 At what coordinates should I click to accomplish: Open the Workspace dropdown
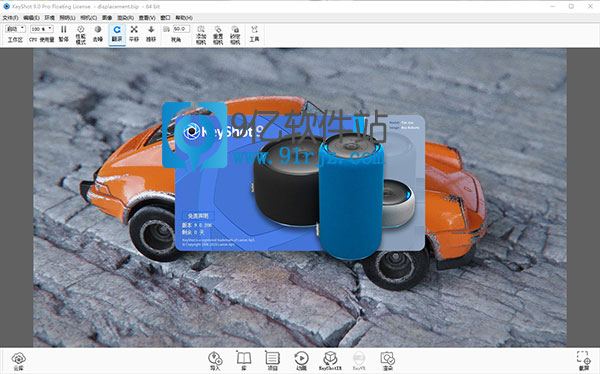coord(15,29)
